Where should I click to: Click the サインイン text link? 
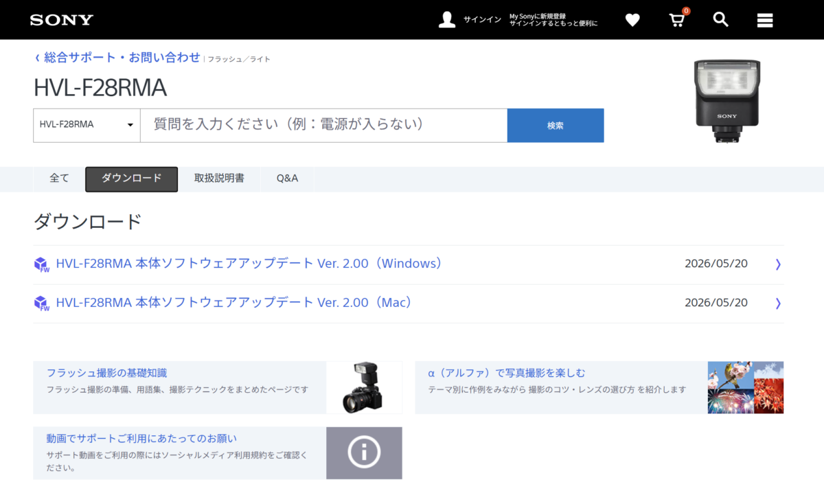(482, 20)
